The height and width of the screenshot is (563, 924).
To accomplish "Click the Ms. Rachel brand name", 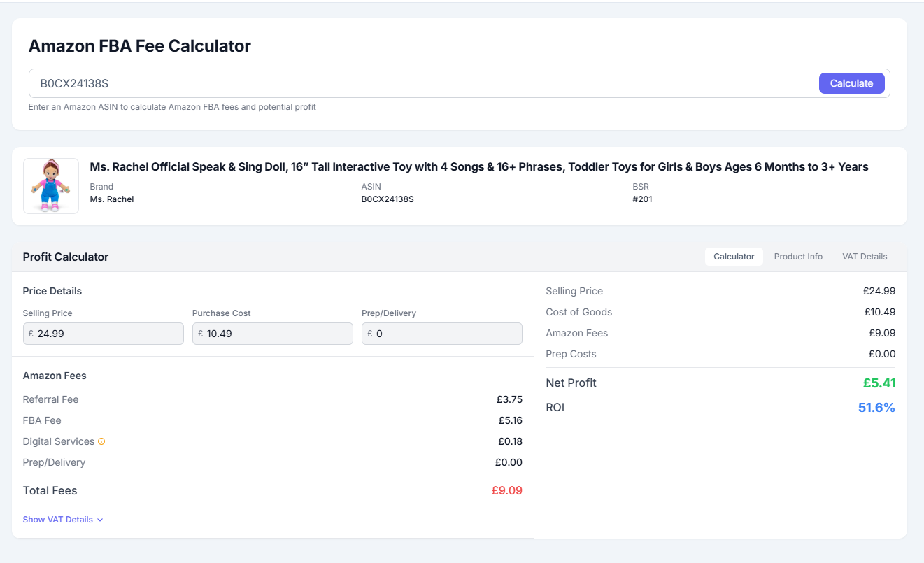I will coord(112,199).
